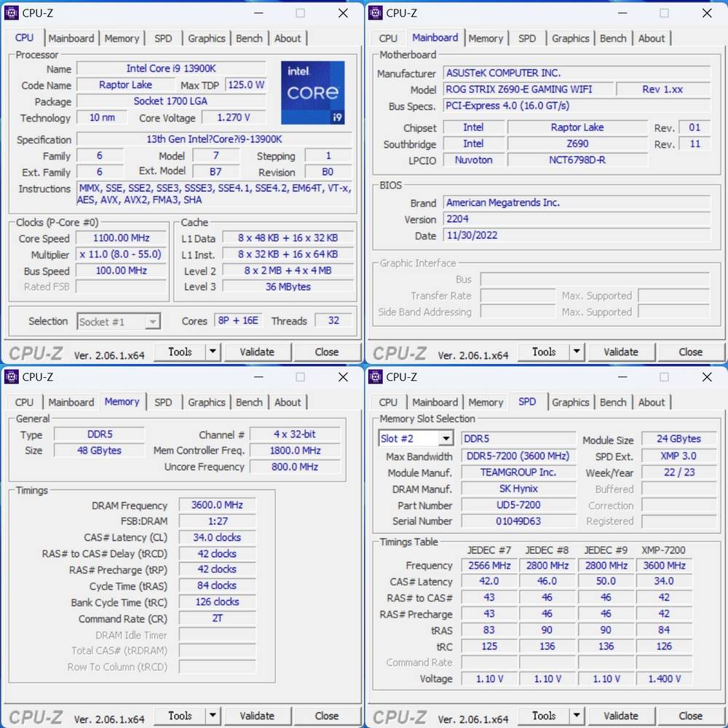Click Multiplier value x 11.0 (8.0 - 55.0)

[121, 254]
